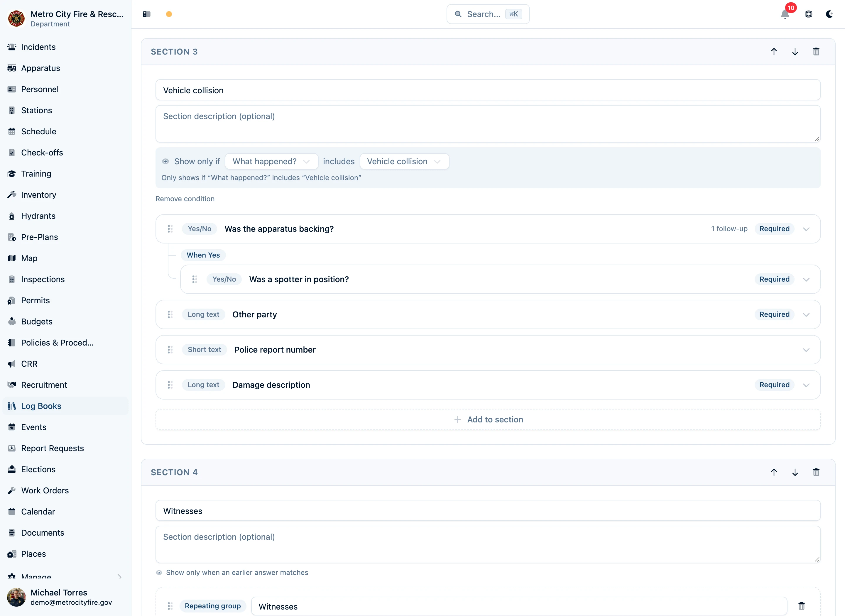Edit the Witnesses section title field
This screenshot has height=616, width=845.
pyautogui.click(x=488, y=510)
